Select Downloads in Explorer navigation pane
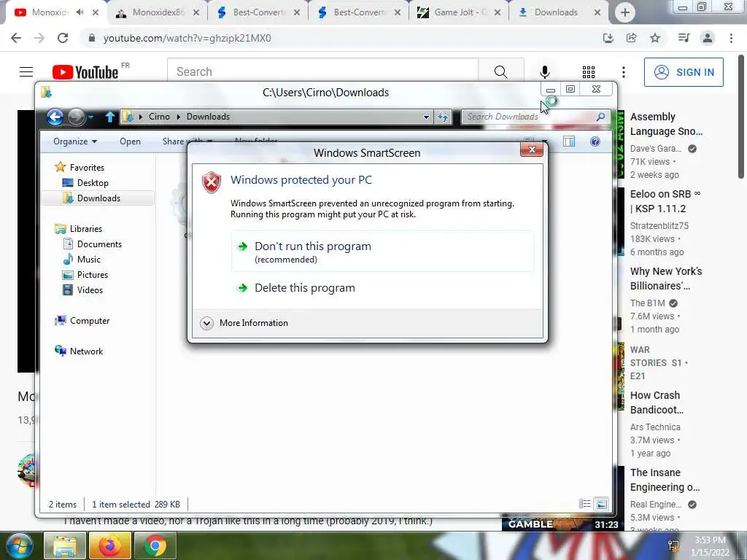The height and width of the screenshot is (560, 747). click(x=98, y=198)
